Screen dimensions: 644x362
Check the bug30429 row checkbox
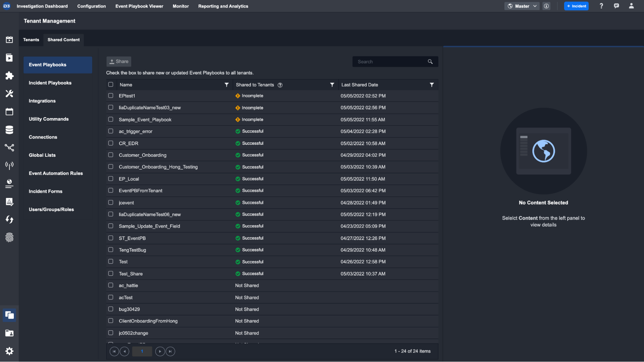click(111, 309)
